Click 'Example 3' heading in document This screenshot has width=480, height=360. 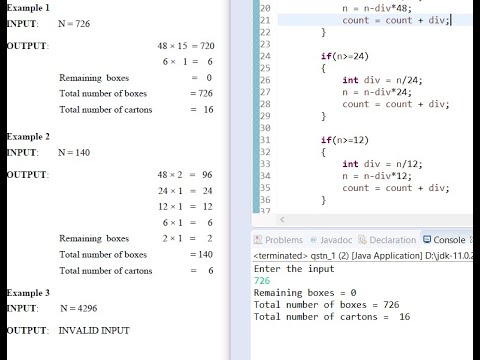(28, 293)
